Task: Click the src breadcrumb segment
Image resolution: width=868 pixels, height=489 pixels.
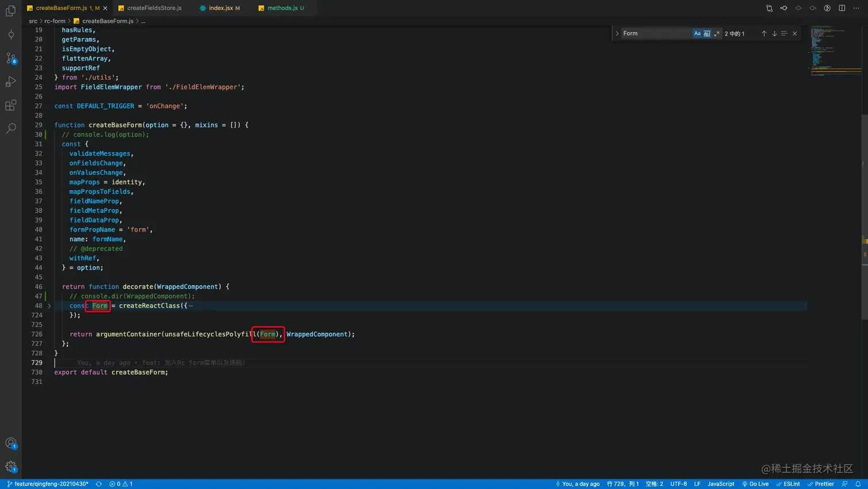Action: pyautogui.click(x=33, y=21)
